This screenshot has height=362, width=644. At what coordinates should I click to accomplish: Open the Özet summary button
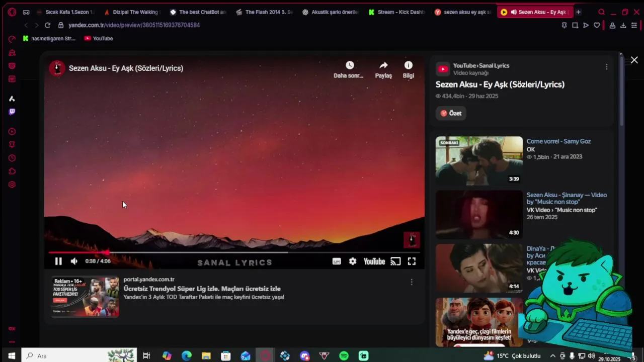click(x=451, y=113)
